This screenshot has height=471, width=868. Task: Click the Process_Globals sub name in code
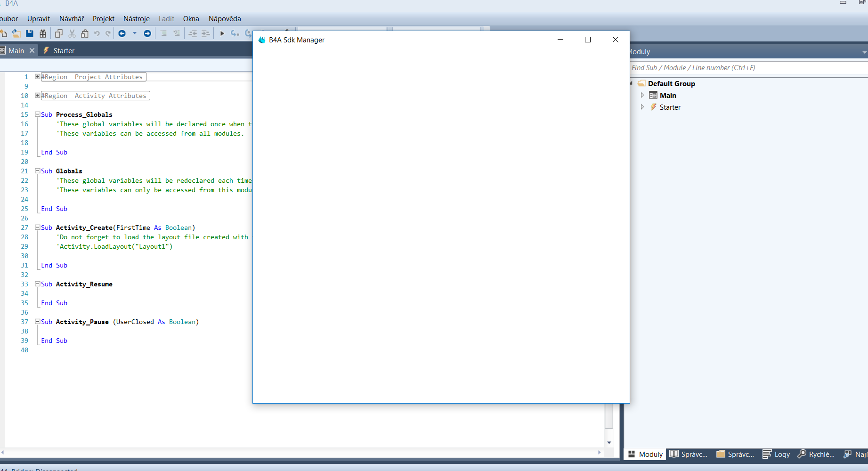click(x=84, y=114)
